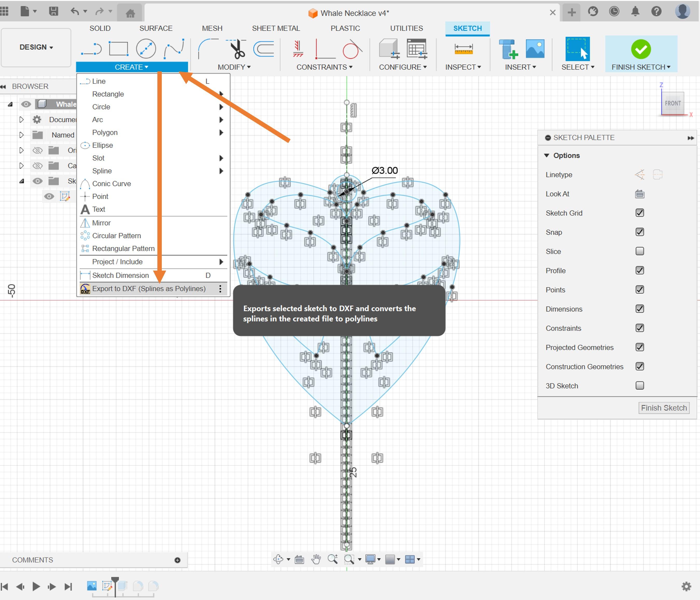Open the Measure inspect tool
The height and width of the screenshot is (600, 700).
[463, 49]
